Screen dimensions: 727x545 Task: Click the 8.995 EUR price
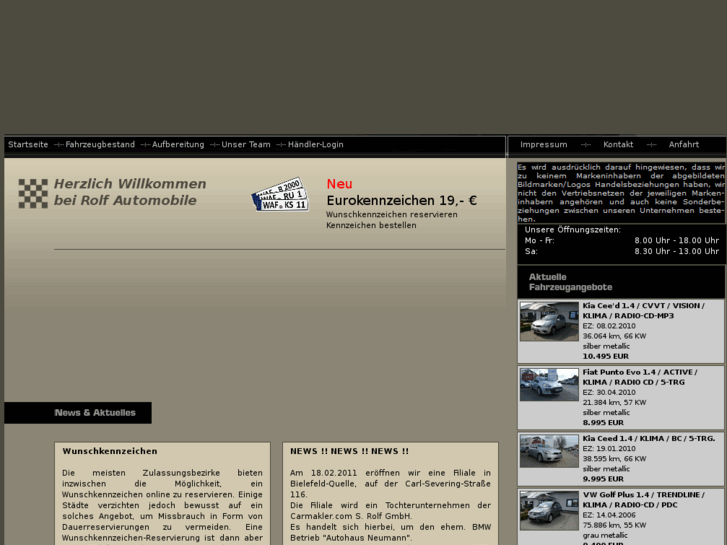603,423
